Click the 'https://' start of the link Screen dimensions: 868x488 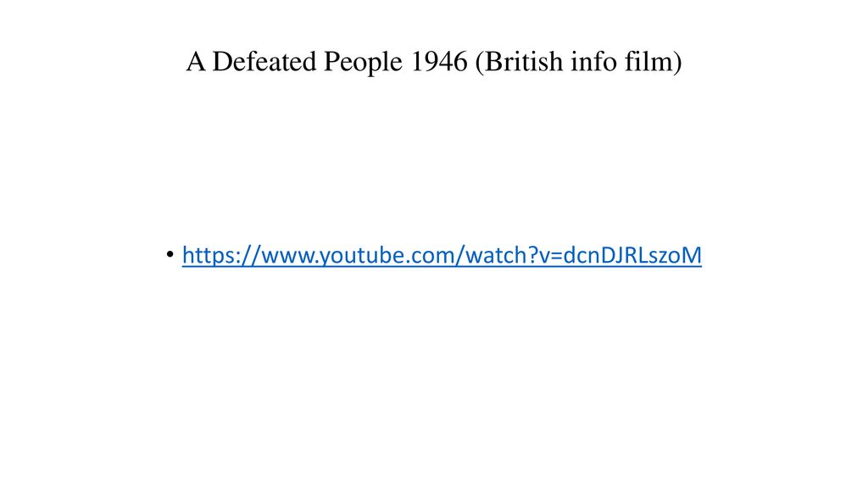tap(221, 256)
